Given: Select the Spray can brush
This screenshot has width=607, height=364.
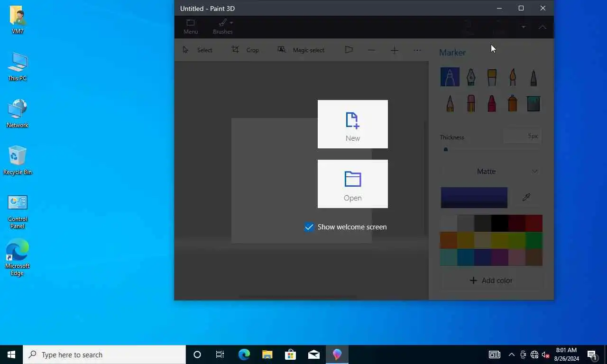Looking at the screenshot, I should (513, 103).
